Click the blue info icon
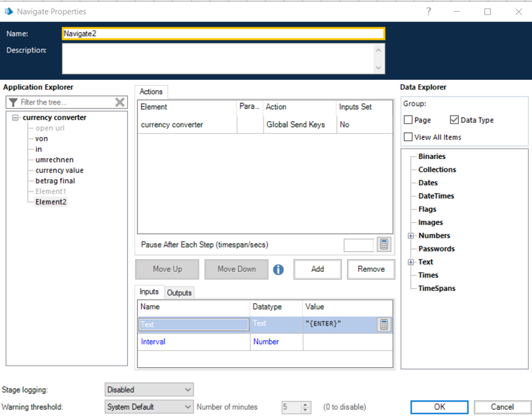Screen dimensions: 532x416 (x=279, y=270)
